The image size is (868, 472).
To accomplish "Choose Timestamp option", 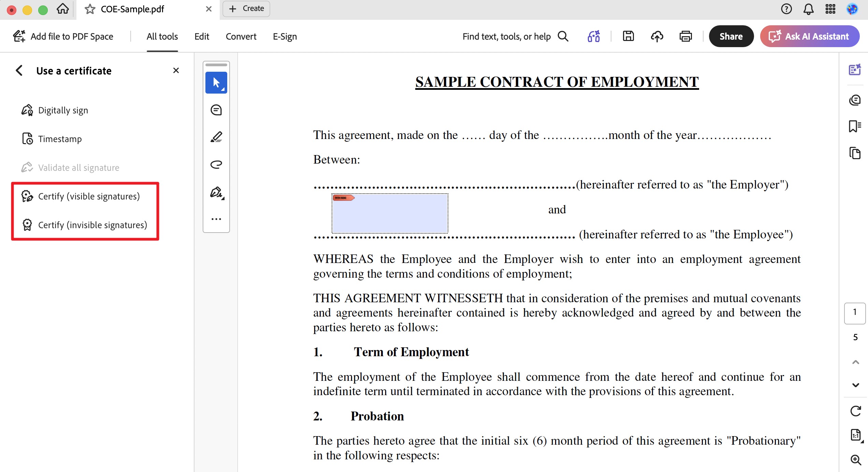I will [52, 139].
